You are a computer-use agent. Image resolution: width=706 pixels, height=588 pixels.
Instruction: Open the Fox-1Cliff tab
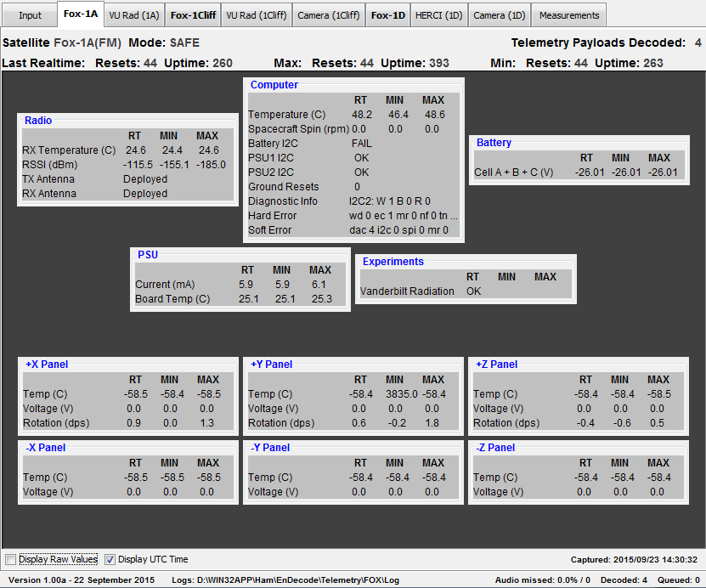click(x=193, y=15)
